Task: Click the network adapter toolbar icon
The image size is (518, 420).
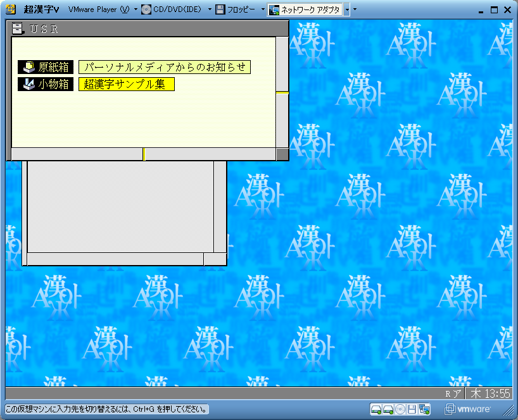Action: 274,9
